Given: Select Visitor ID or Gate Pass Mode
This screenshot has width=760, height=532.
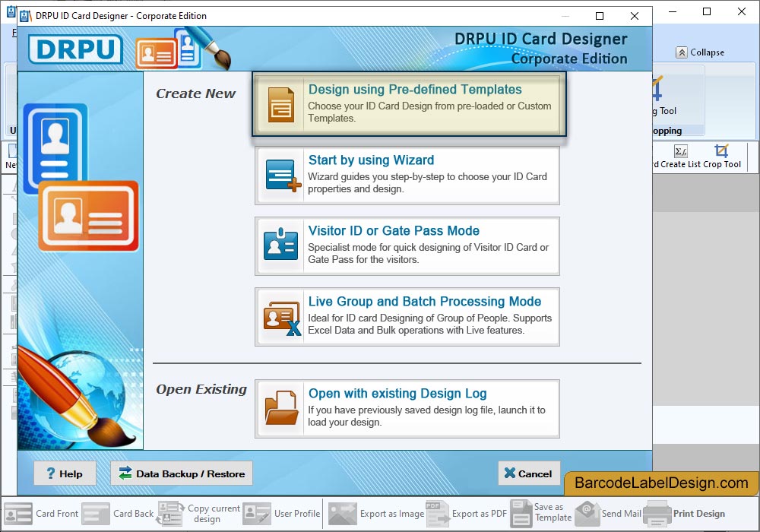Looking at the screenshot, I should pos(407,246).
